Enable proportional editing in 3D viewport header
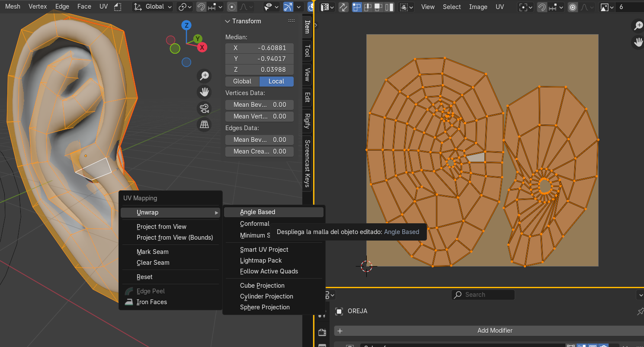 [232, 7]
